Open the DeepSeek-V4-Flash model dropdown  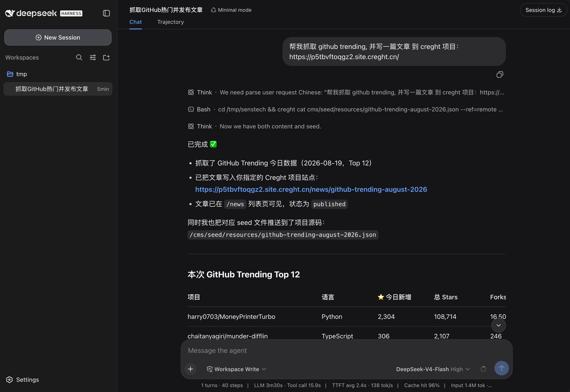point(433,369)
